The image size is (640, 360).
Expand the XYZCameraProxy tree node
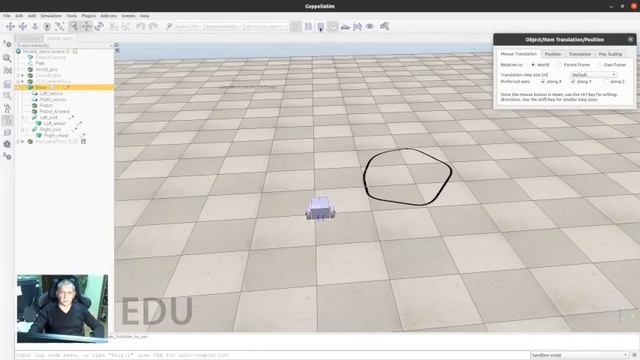point(22,82)
